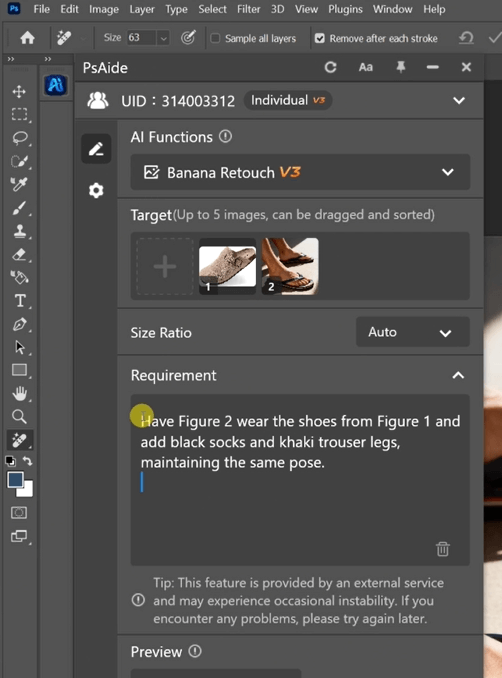This screenshot has height=678, width=502.
Task: Select the Rectangle shape tool
Action: (x=19, y=370)
